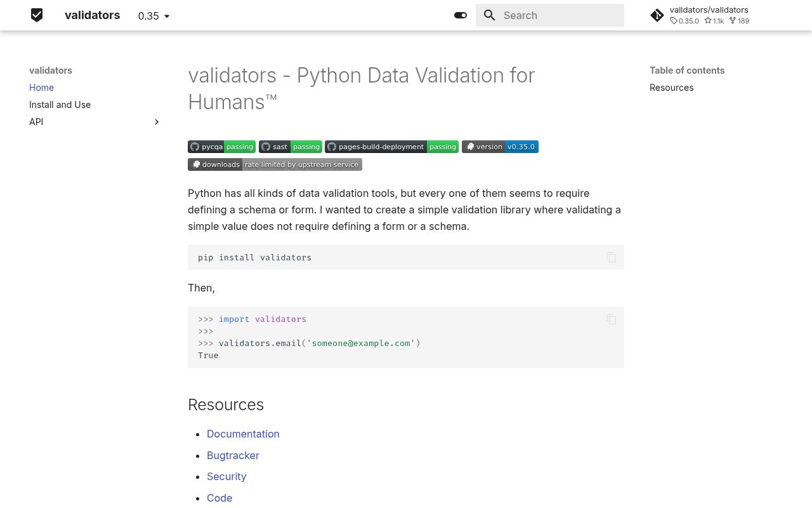Click the sast passing badge
This screenshot has height=508, width=812.
(x=291, y=147)
